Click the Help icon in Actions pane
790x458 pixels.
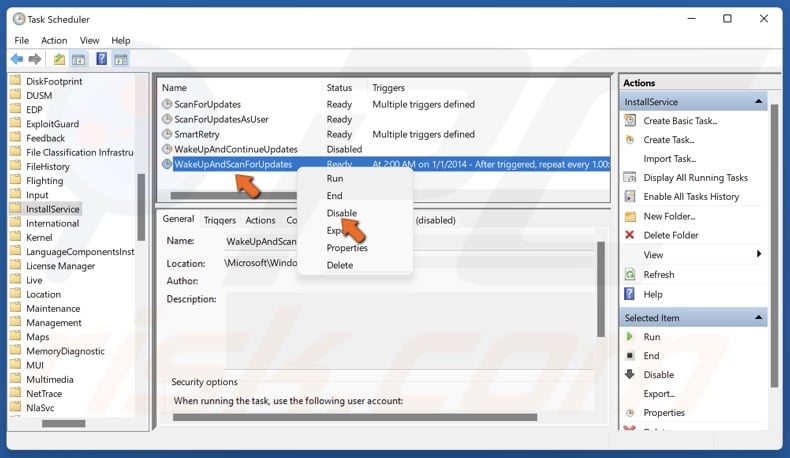(629, 294)
